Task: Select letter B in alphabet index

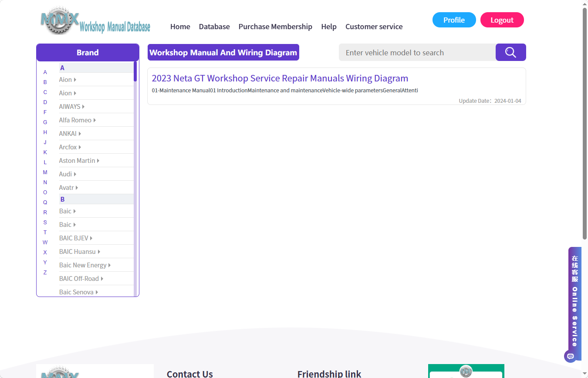Action: pyautogui.click(x=45, y=82)
